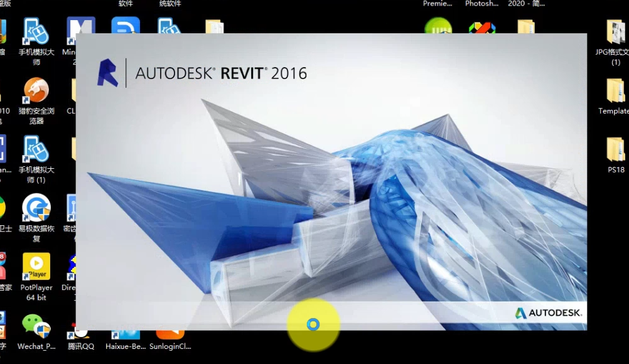The height and width of the screenshot is (364, 629).
Task: Launch 猎豹安全浏览器 browser shortcut
Action: pyautogui.click(x=36, y=100)
